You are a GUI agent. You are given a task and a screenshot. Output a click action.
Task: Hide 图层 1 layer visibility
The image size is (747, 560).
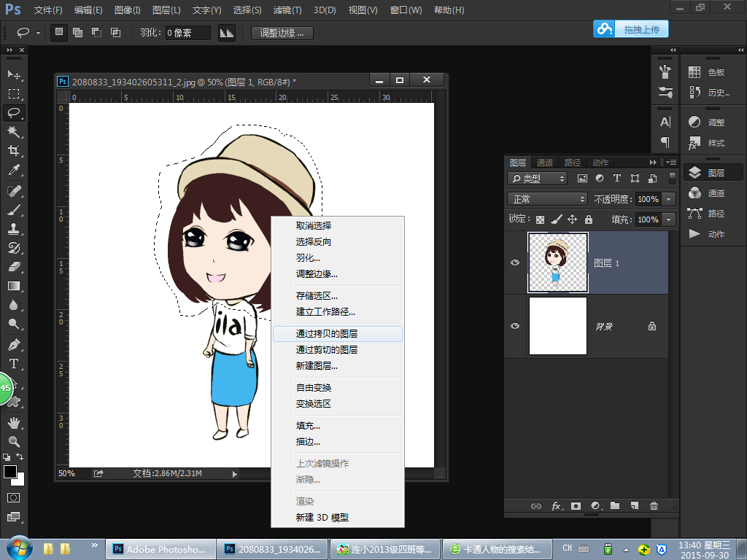tap(515, 262)
